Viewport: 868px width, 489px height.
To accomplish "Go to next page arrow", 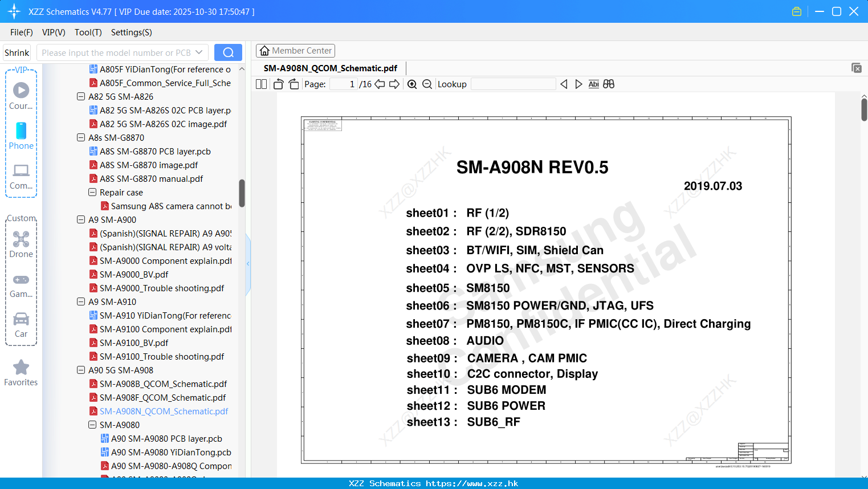I will [x=394, y=84].
